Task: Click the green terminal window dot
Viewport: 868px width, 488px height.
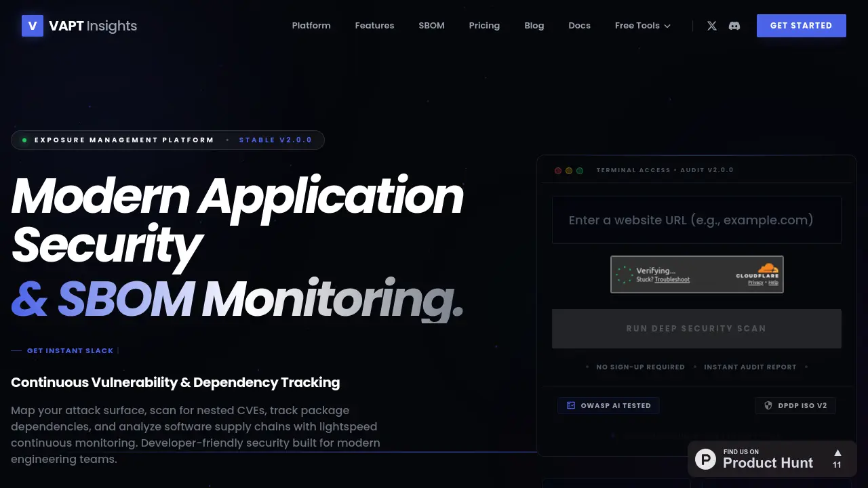Action: pyautogui.click(x=580, y=170)
